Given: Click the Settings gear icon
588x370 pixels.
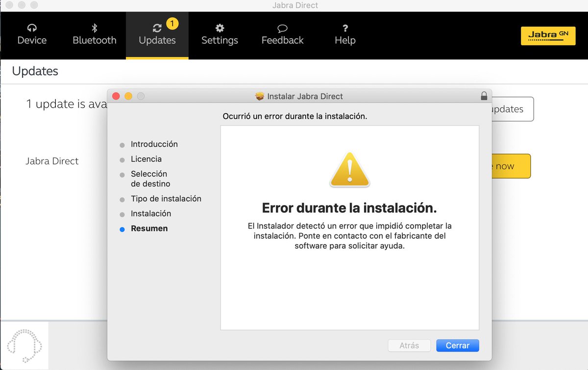Looking at the screenshot, I should point(220,28).
